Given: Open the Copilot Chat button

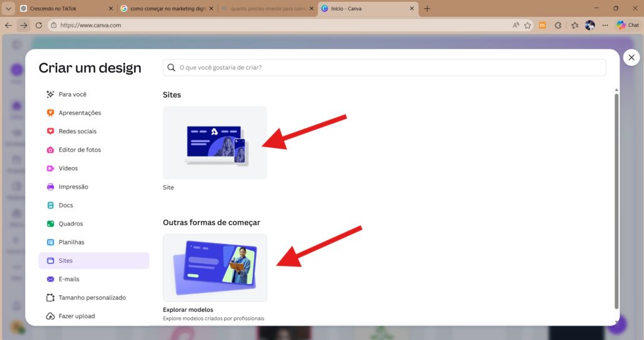Looking at the screenshot, I should [x=628, y=25].
